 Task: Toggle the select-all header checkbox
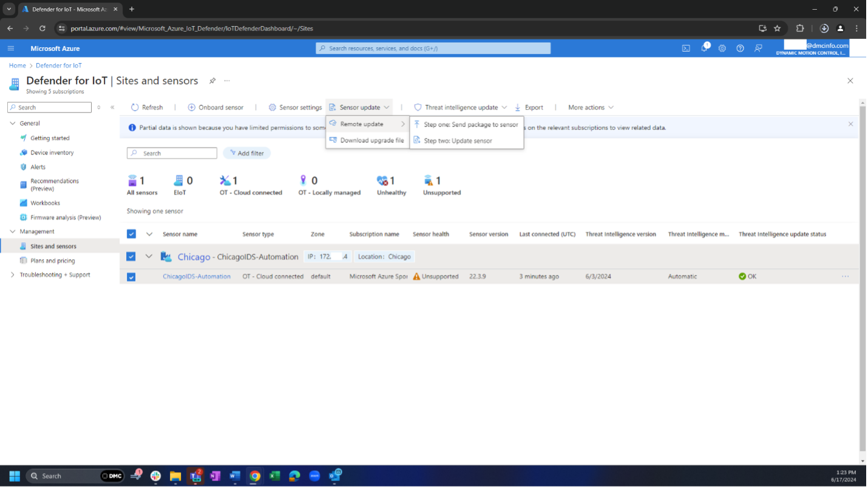(x=131, y=234)
